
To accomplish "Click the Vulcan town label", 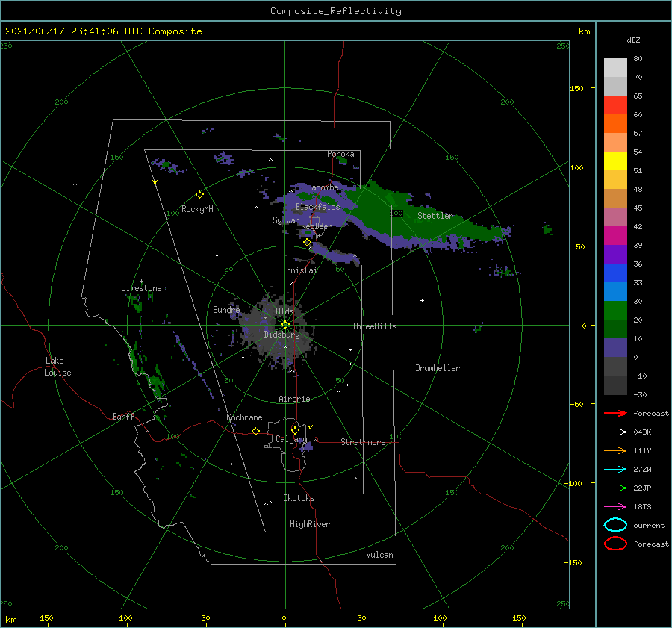I will 379,555.
